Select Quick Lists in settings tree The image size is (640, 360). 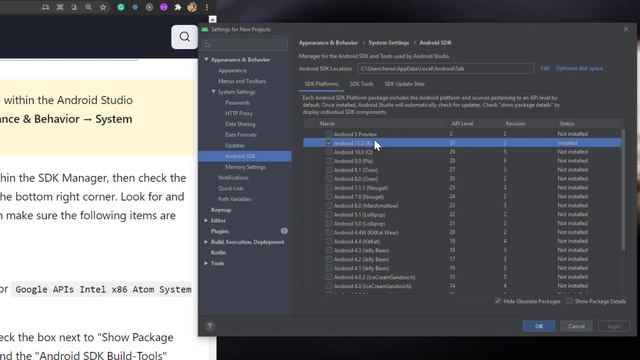[231, 189]
